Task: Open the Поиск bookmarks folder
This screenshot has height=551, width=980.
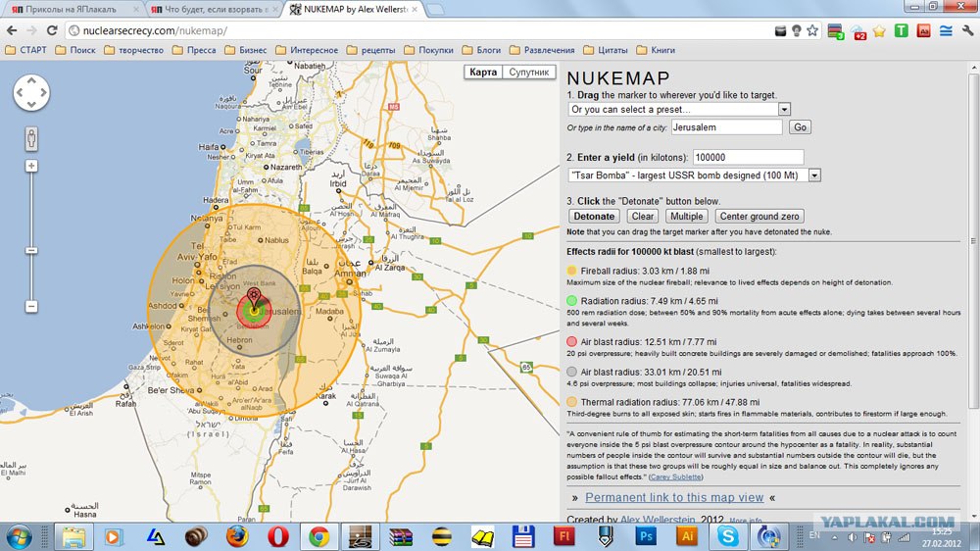Action: 75,50
